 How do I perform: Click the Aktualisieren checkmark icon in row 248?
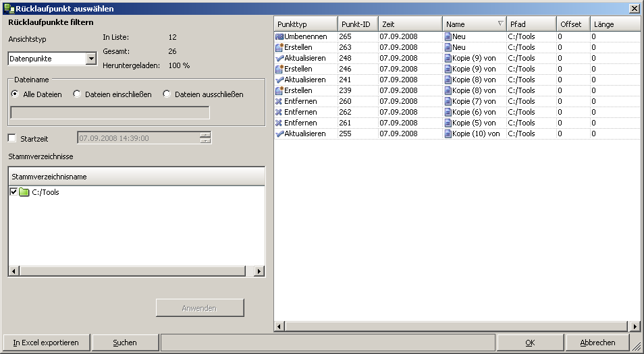coord(279,58)
